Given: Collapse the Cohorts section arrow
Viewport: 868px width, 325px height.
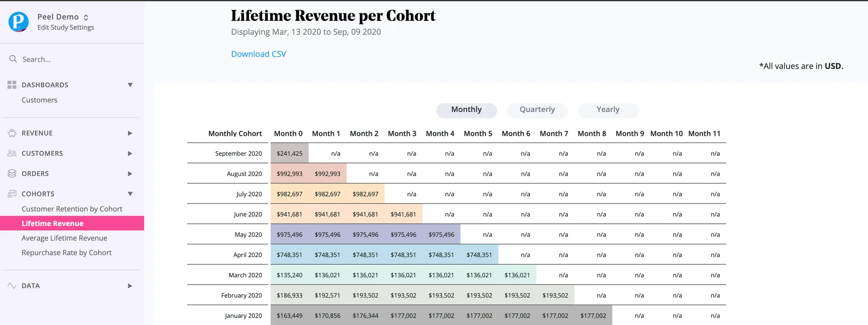Looking at the screenshot, I should (x=130, y=194).
